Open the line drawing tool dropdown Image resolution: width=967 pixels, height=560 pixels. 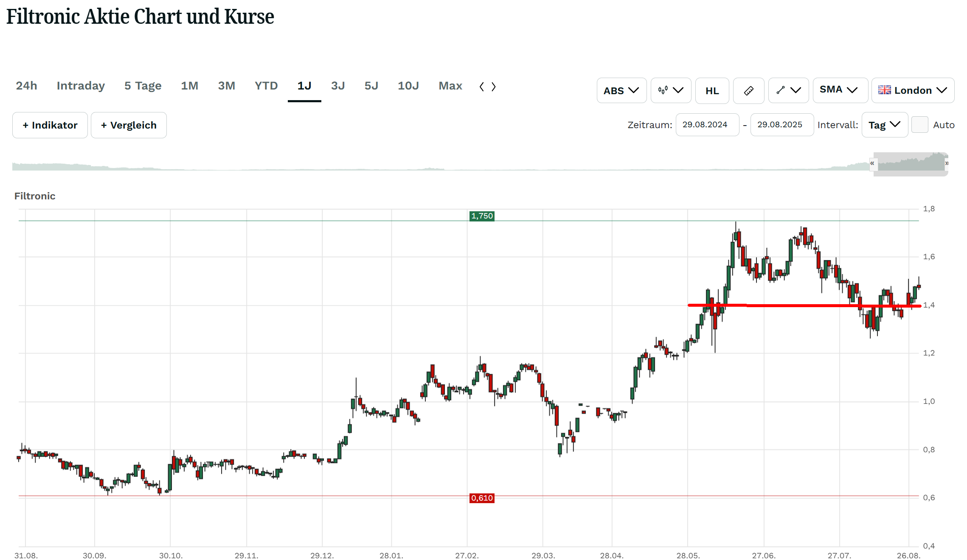[x=788, y=90]
